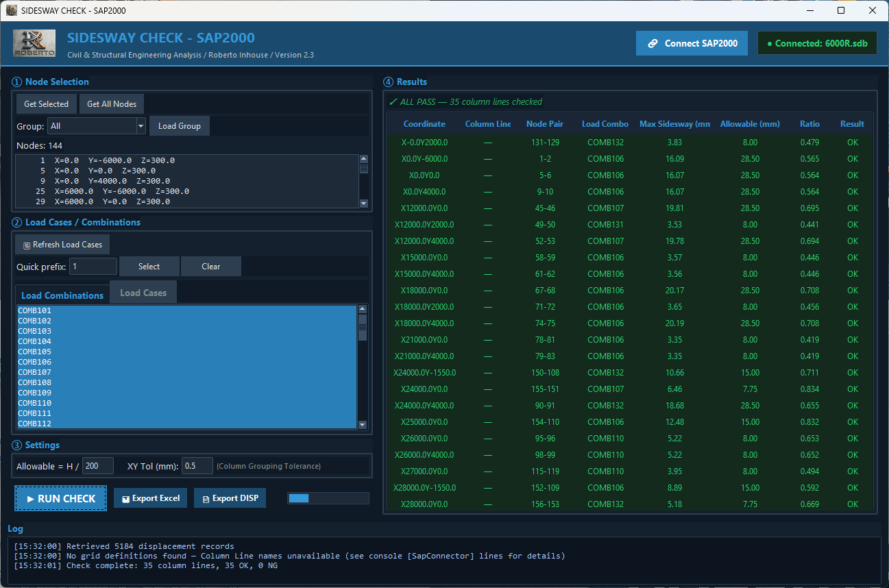Click result row X24000.0Y-1550.0
Image resolution: width=889 pixels, height=588 pixels.
point(630,373)
